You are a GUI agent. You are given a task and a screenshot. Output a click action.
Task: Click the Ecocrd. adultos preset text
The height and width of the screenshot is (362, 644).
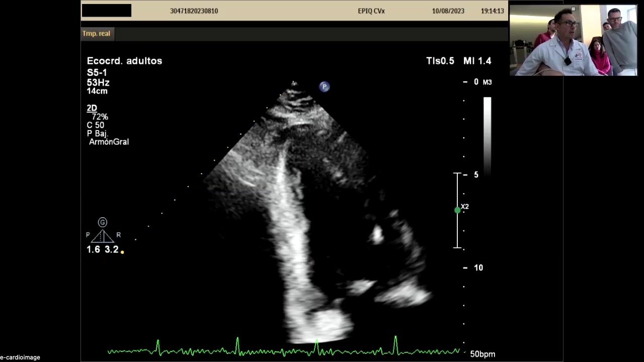[124, 61]
